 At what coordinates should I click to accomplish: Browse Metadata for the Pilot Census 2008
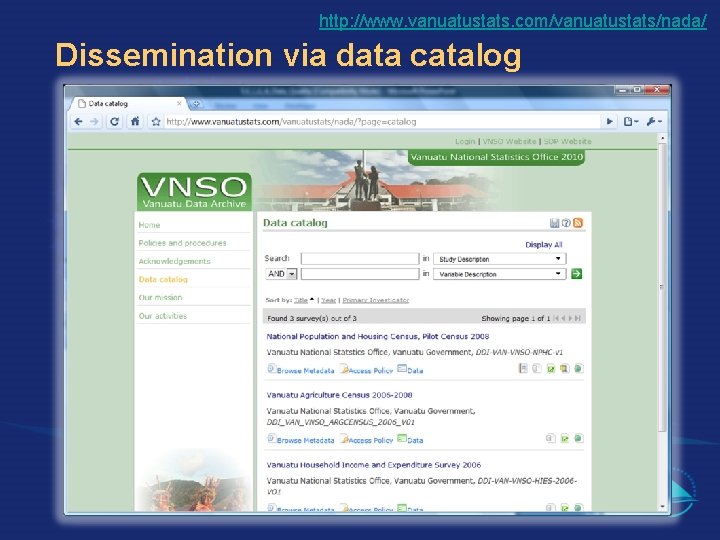pos(301,370)
